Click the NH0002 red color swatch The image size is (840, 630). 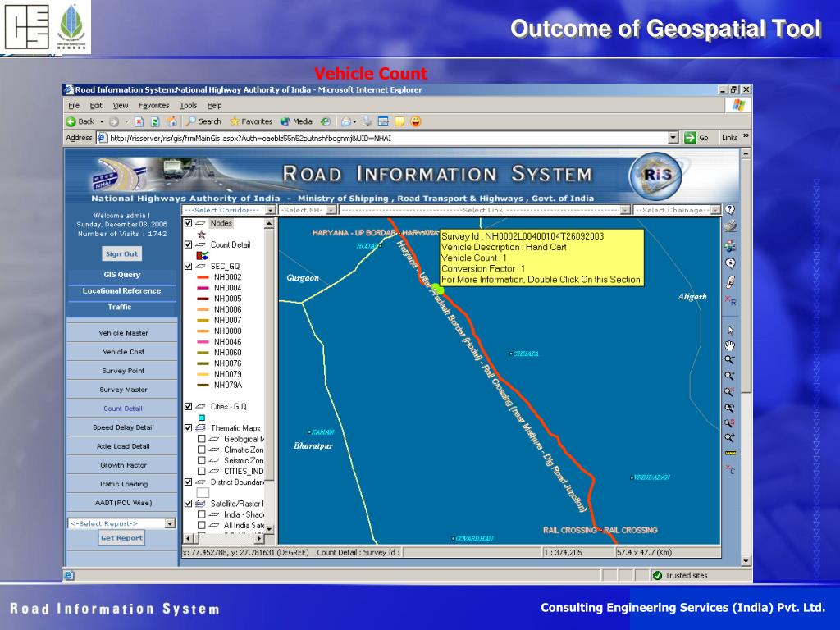pyautogui.click(x=203, y=277)
